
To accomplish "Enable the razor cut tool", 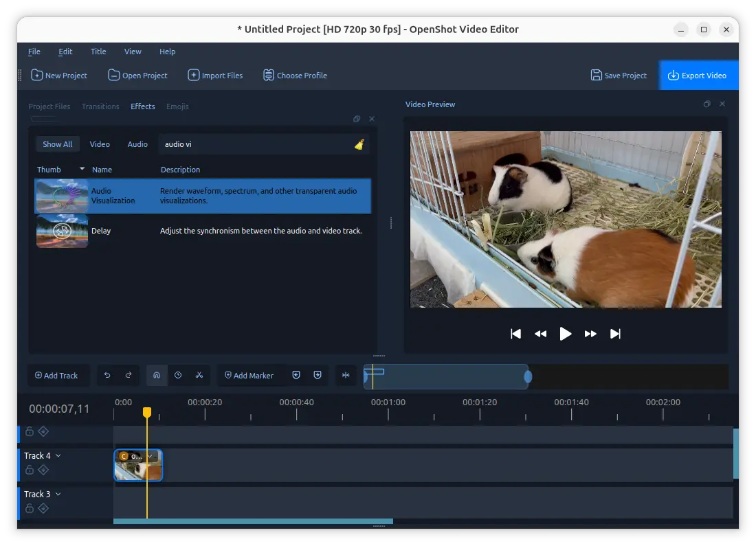I will coord(199,376).
